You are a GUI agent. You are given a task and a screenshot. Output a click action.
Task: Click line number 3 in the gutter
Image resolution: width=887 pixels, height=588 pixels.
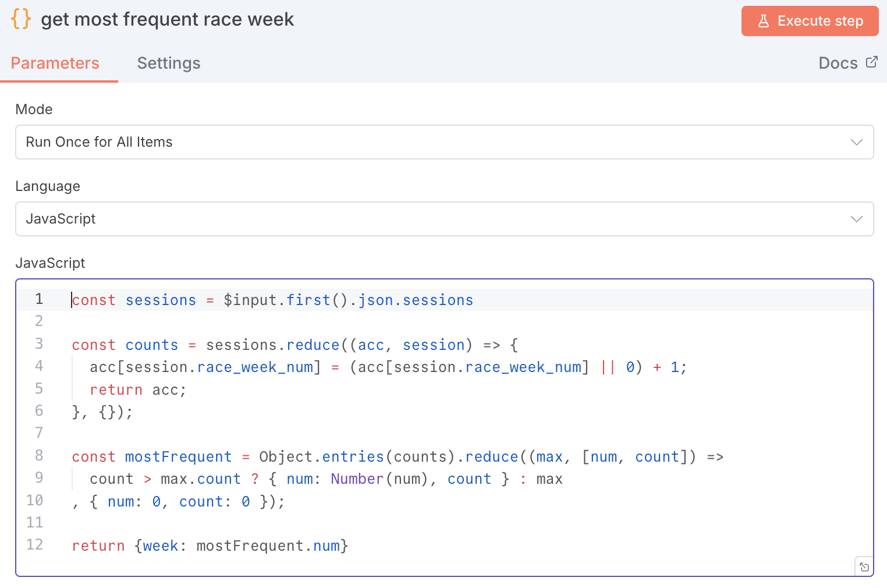39,344
